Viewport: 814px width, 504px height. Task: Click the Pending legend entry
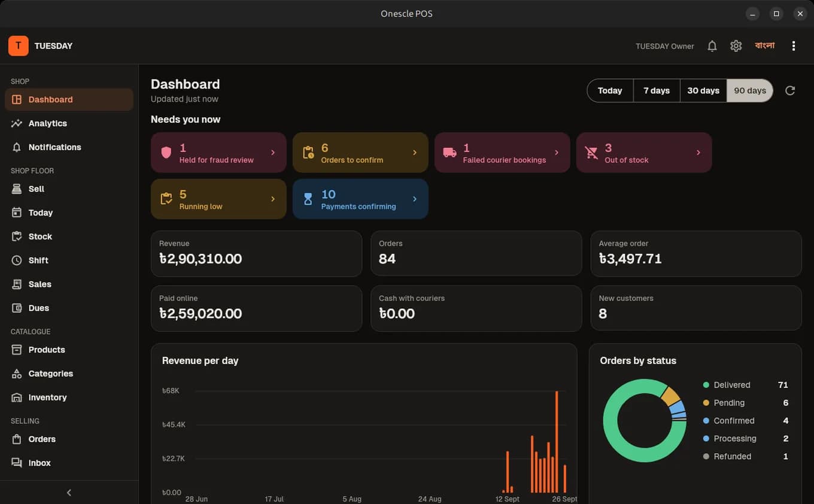pos(746,403)
